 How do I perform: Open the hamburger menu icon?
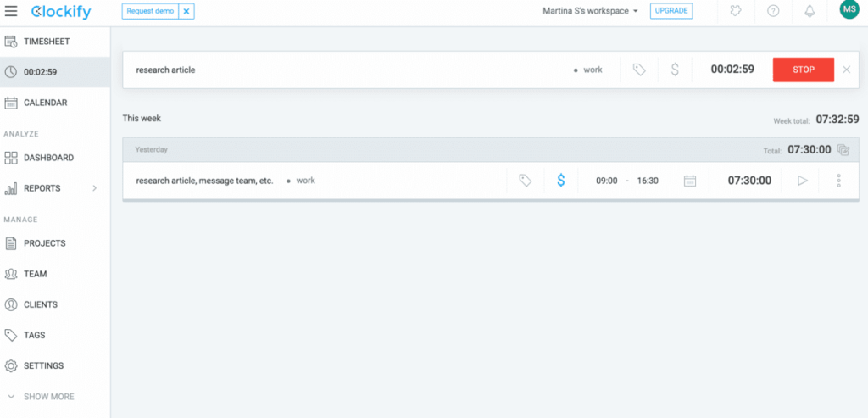pyautogui.click(x=12, y=12)
